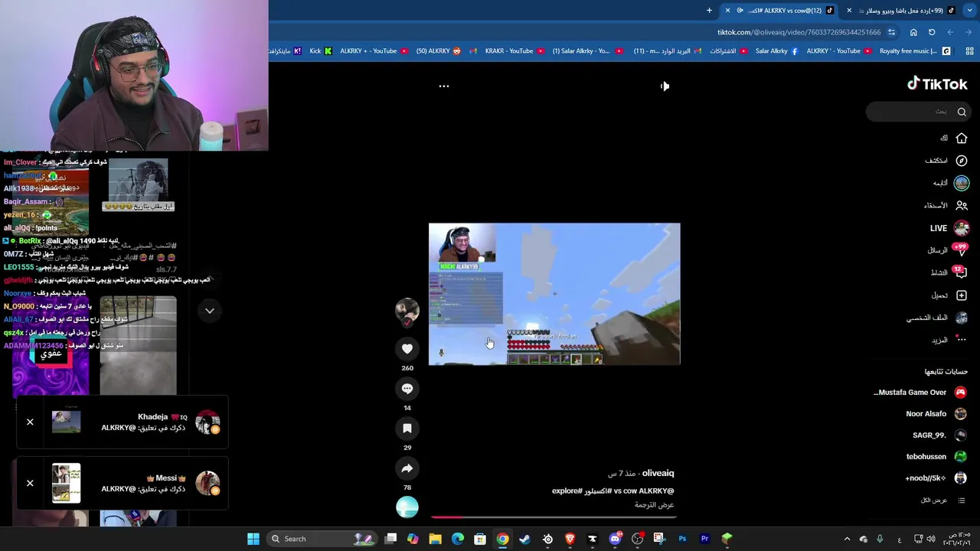Viewport: 980px width, 551px height.
Task: Open File Explorer from the taskbar
Action: 435,539
